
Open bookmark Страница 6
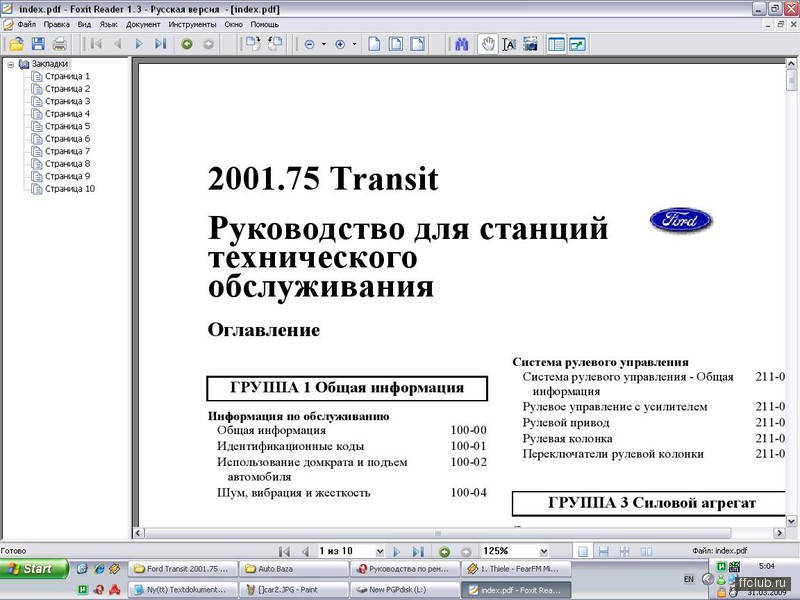pyautogui.click(x=67, y=139)
